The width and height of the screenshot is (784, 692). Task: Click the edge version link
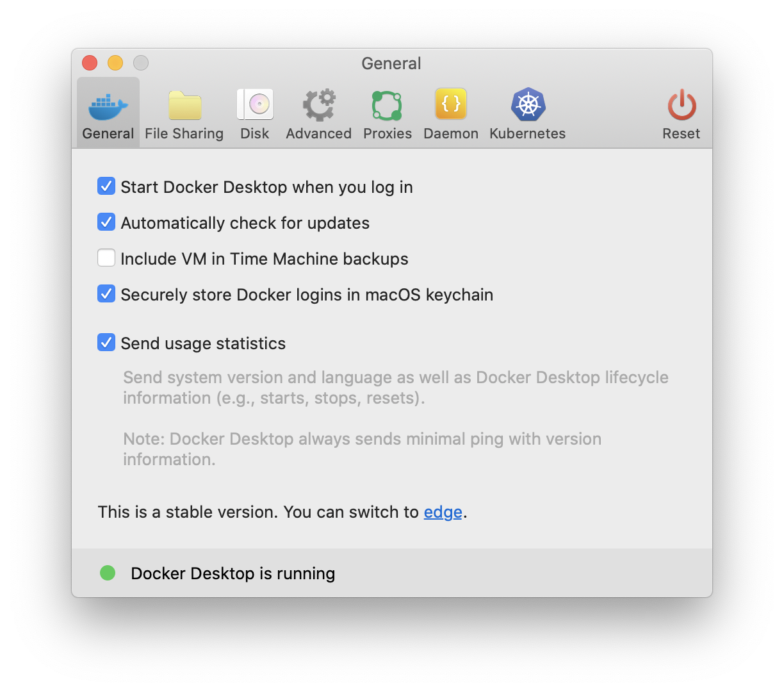(x=443, y=512)
